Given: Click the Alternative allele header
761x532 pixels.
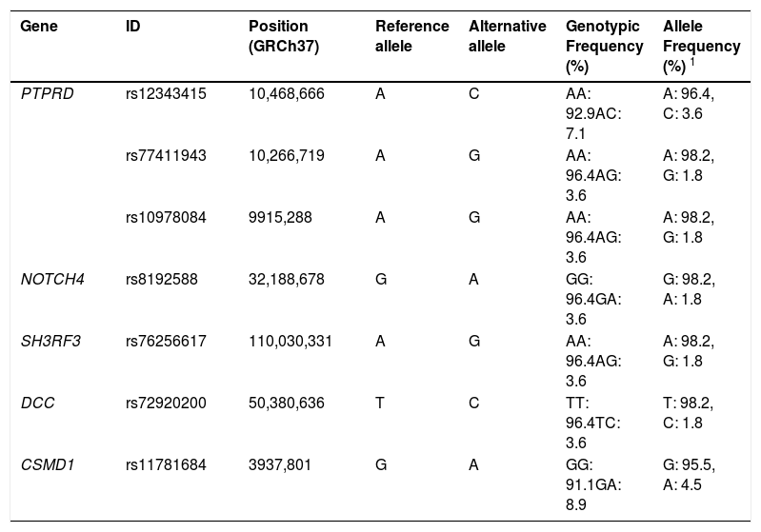Looking at the screenshot, I should (x=507, y=36).
